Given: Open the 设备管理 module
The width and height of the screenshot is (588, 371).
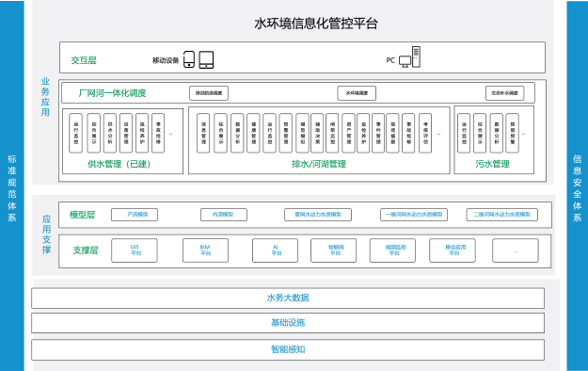Looking at the screenshot, I should point(126,133).
